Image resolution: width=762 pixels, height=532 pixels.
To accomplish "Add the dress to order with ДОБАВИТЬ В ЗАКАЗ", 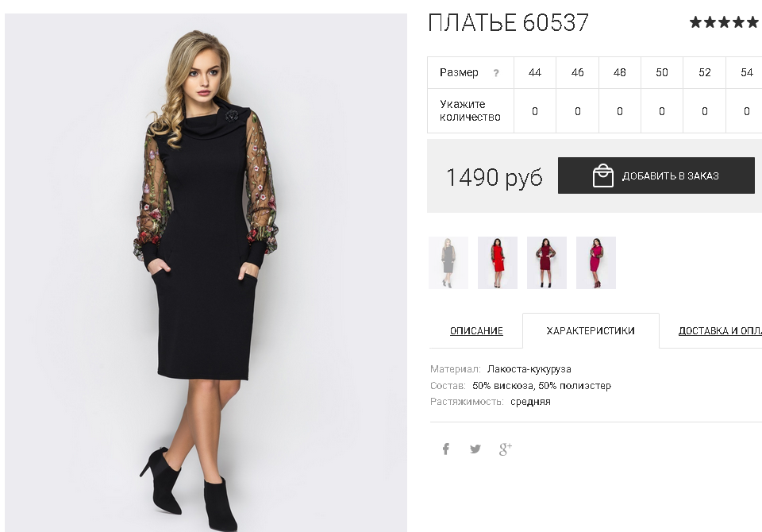I will tap(656, 175).
